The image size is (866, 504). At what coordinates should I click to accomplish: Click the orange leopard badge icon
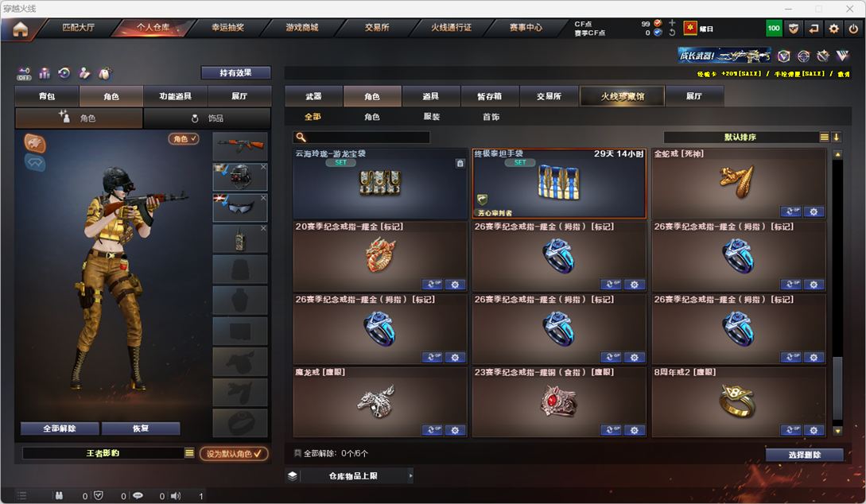[35, 143]
